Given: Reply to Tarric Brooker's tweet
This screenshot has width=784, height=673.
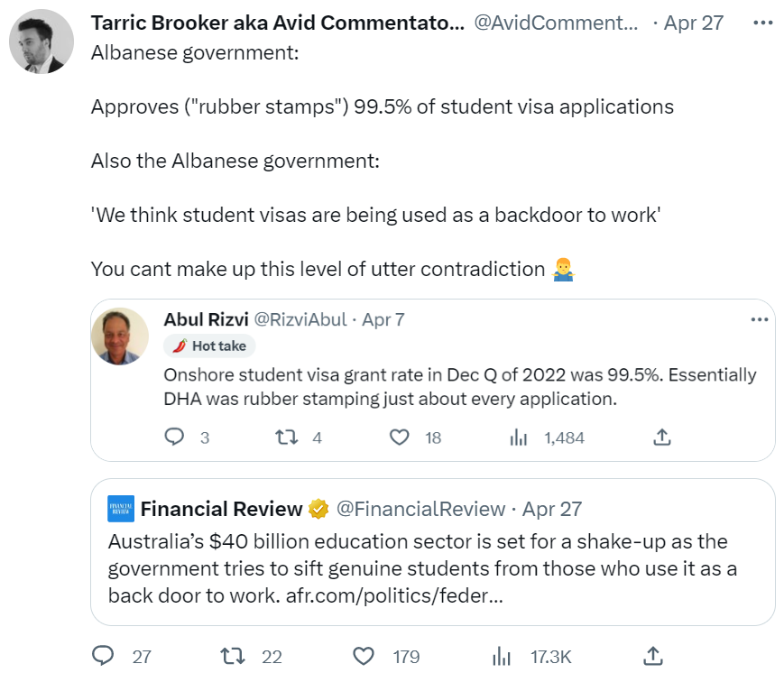Looking at the screenshot, I should pyautogui.click(x=104, y=656).
